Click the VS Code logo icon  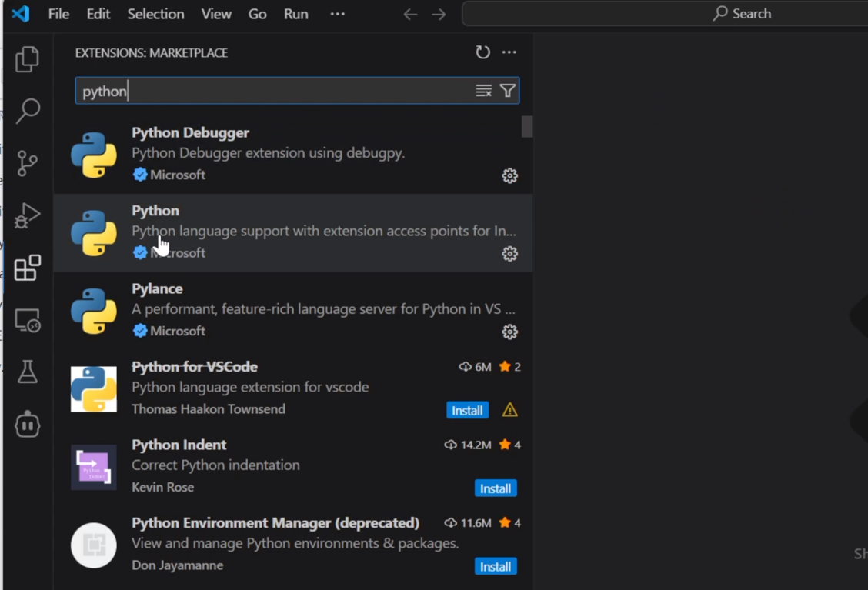21,13
